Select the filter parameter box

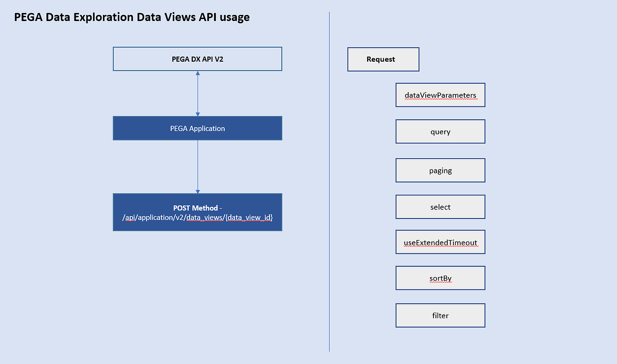point(440,315)
